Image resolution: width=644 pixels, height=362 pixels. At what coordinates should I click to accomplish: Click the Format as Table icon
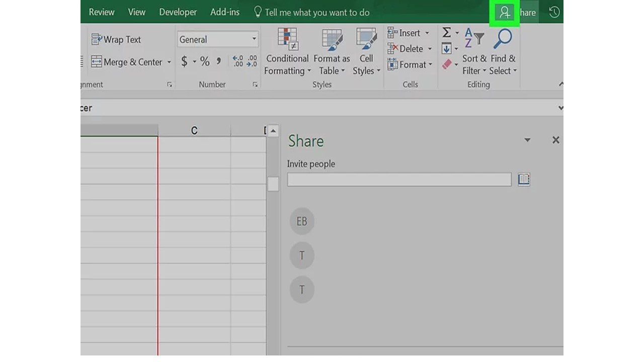tap(332, 39)
